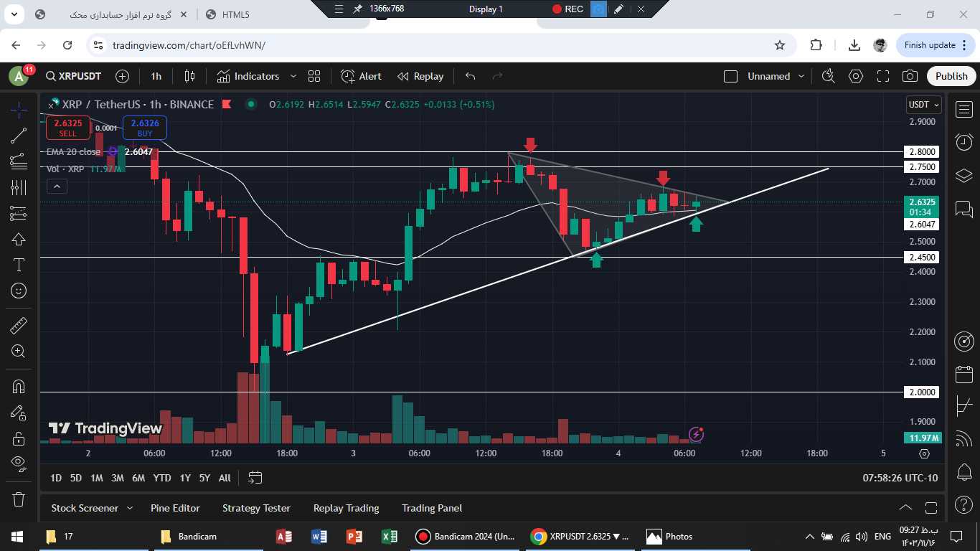Open Excel from the Windows taskbar

(389, 536)
